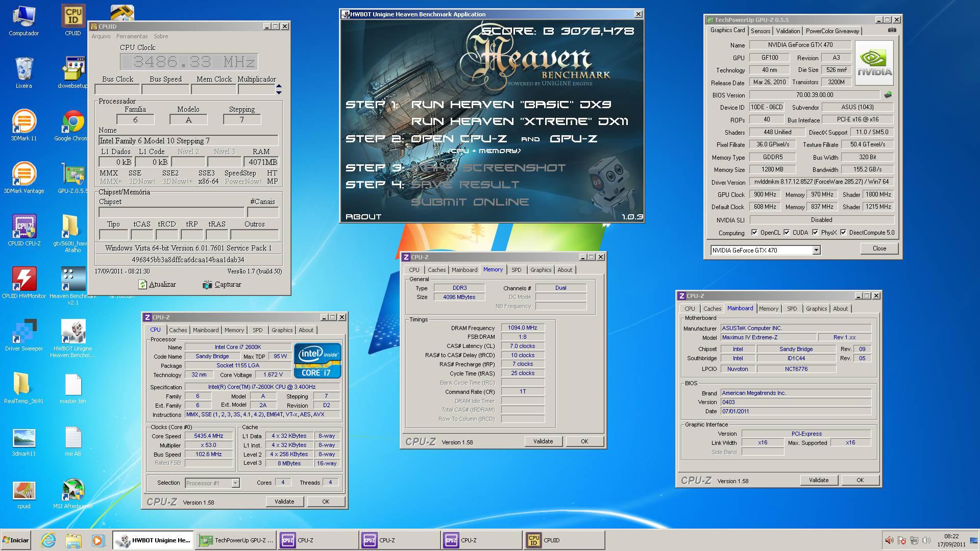Open the Lixeira recycle bin icon
The image size is (980, 551).
pos(23,72)
